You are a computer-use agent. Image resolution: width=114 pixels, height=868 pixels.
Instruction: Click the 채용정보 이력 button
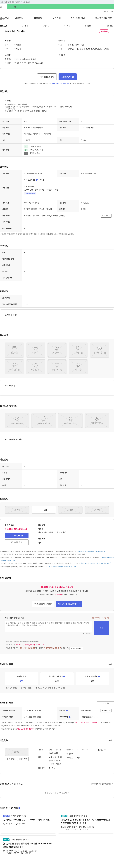click(102, 750)
